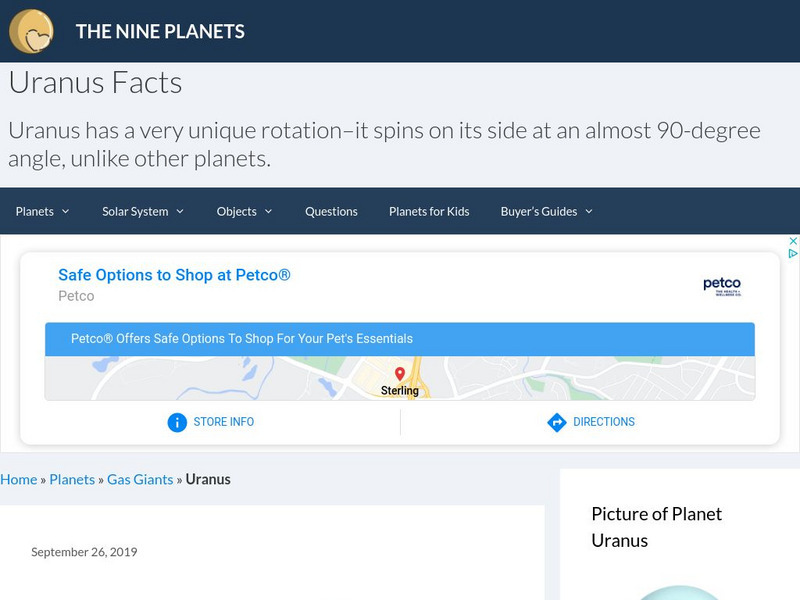Click the red map pin on Sterling
Image resolution: width=800 pixels, height=600 pixels.
point(400,374)
